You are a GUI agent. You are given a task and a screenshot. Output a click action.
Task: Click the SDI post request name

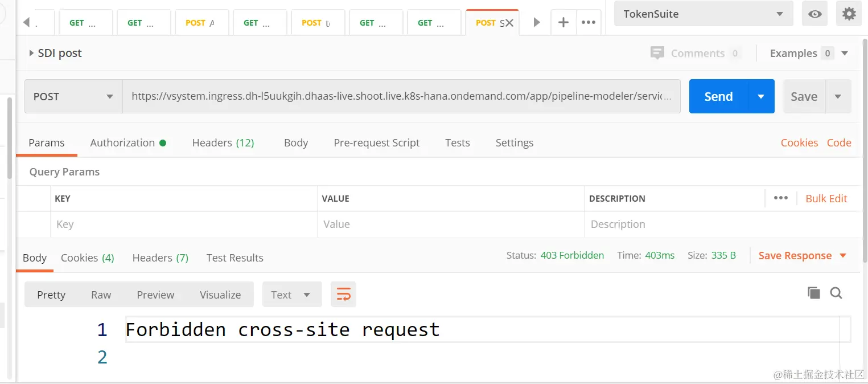pyautogui.click(x=60, y=53)
